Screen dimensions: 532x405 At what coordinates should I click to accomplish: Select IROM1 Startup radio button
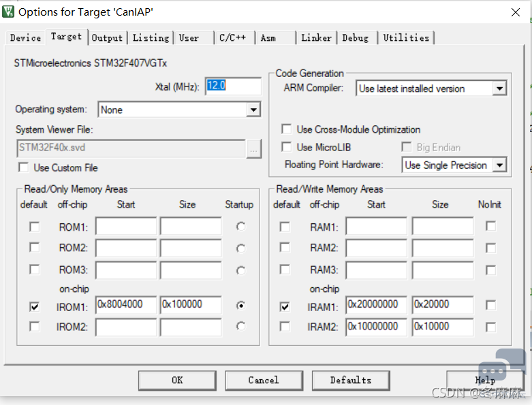point(240,306)
